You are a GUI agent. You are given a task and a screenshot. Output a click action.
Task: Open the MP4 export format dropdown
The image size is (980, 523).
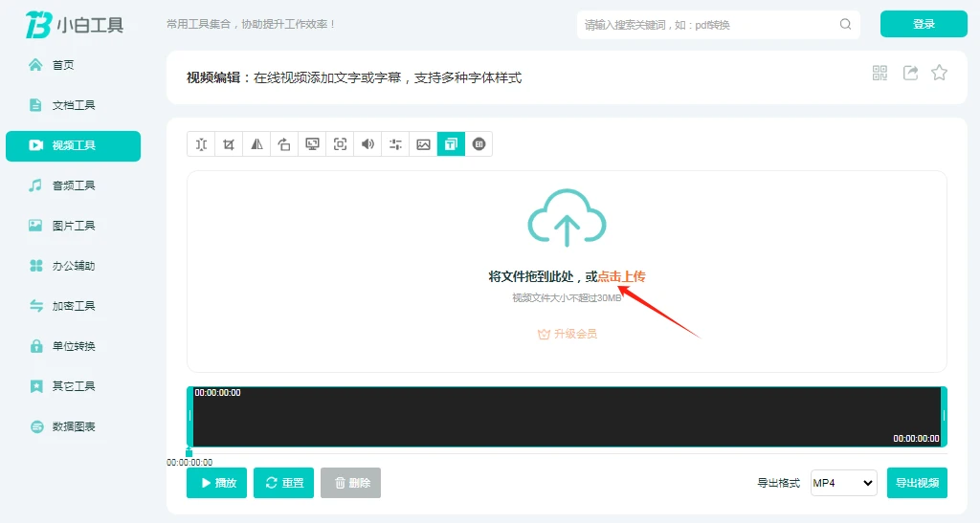pos(843,483)
